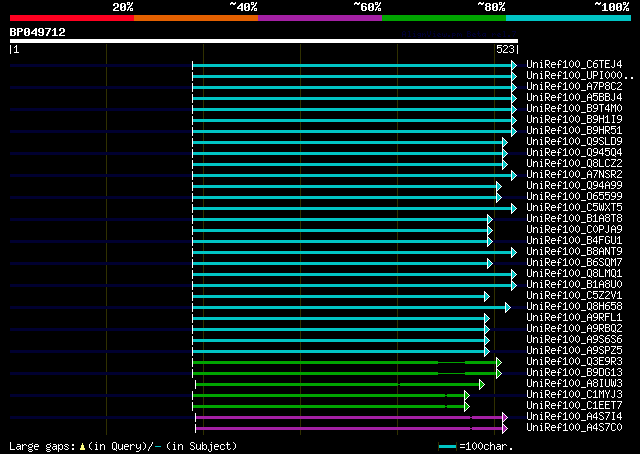Select the UniRef100_Q9SLD9 label

tap(574, 142)
